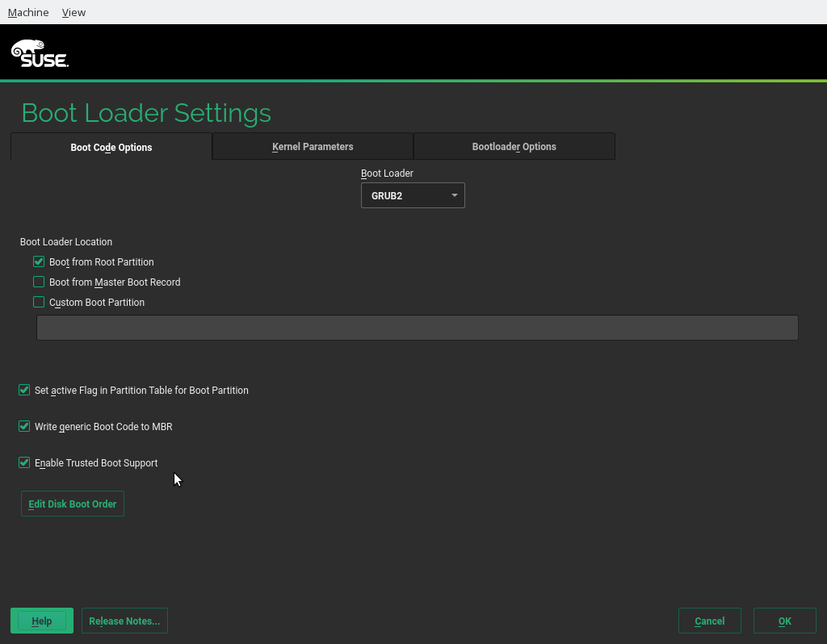Disable Enable Trusted Boot Support
Viewport: 827px width, 644px height.
click(23, 462)
